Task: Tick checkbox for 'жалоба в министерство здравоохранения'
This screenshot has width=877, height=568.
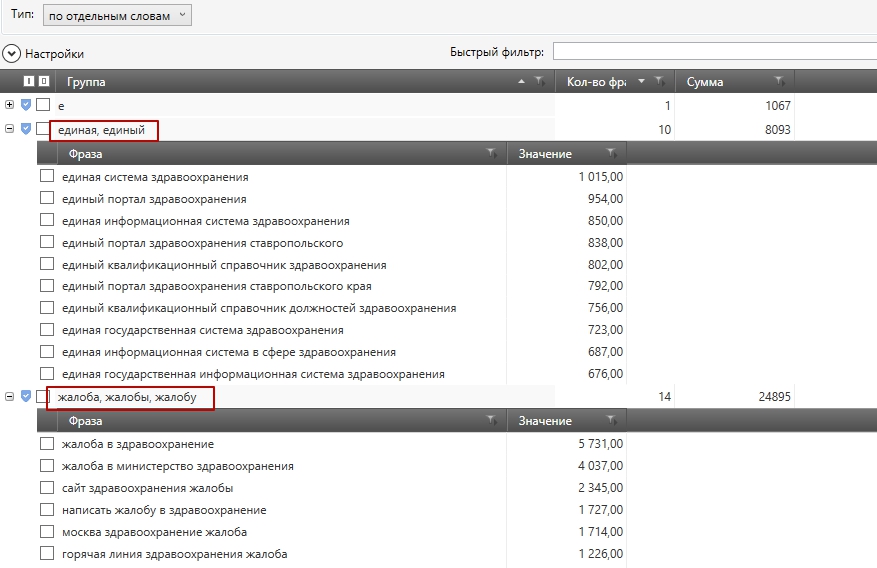Action: [47, 466]
